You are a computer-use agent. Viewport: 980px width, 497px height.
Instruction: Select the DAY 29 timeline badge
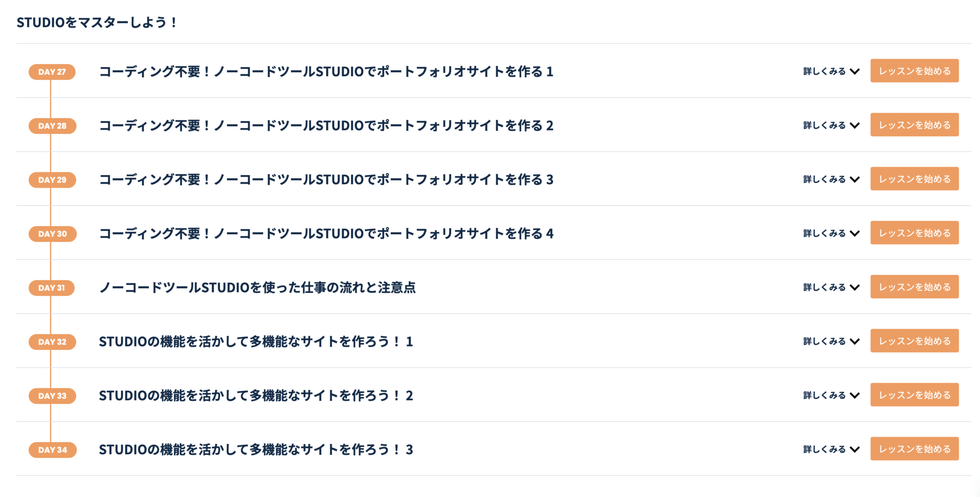coord(52,180)
